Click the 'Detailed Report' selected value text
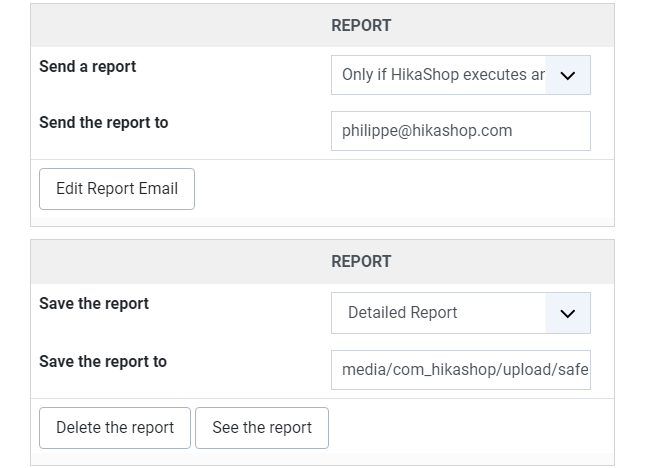The image size is (649, 468). (x=402, y=313)
